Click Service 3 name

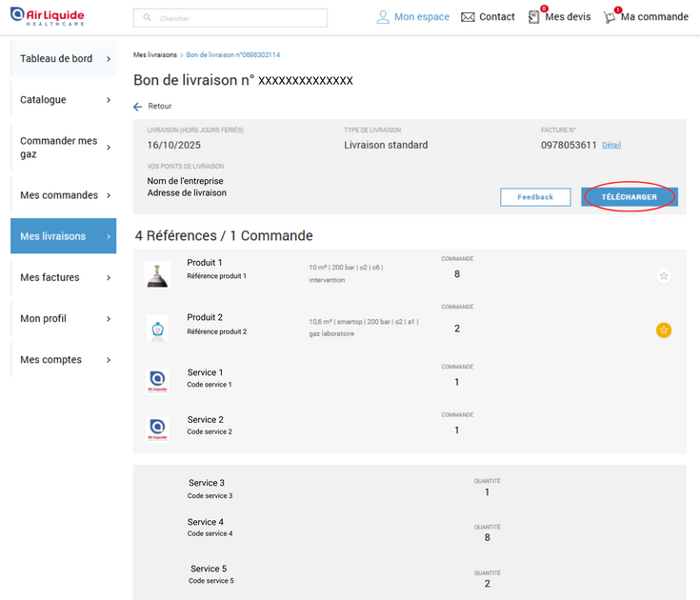click(207, 483)
